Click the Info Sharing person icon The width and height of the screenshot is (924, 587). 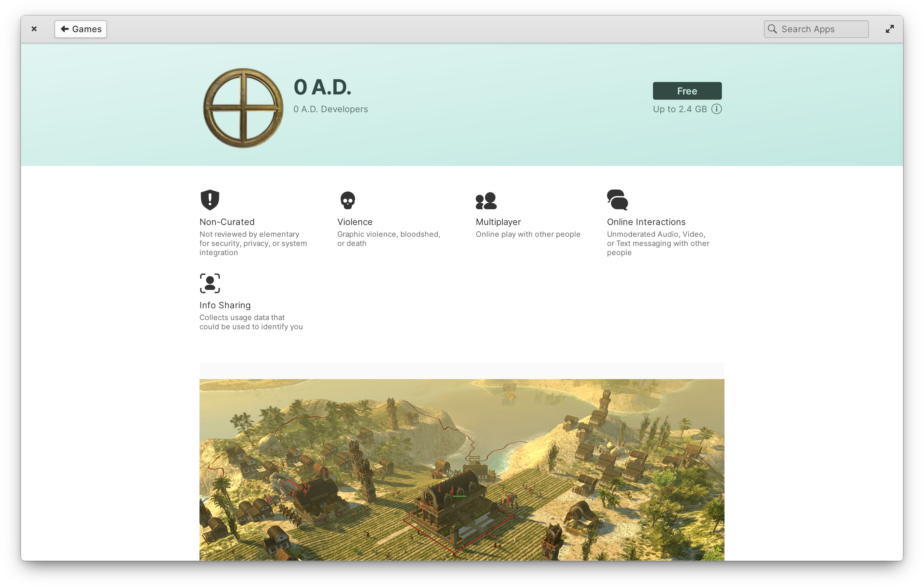point(209,283)
